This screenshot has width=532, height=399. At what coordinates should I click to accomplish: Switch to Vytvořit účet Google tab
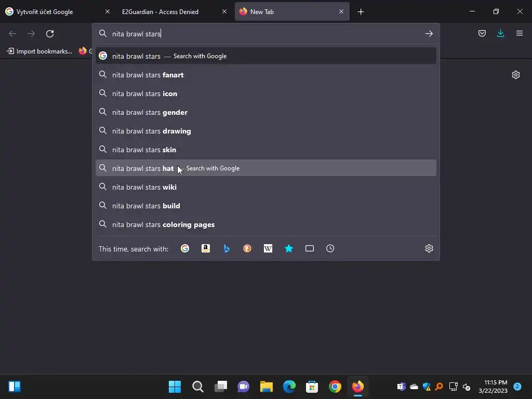tap(58, 12)
